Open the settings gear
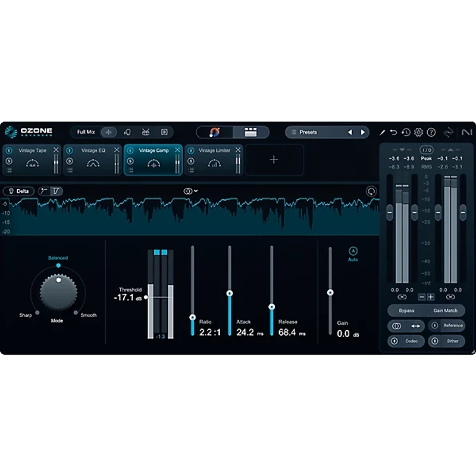Image resolution: width=476 pixels, height=476 pixels. [419, 132]
